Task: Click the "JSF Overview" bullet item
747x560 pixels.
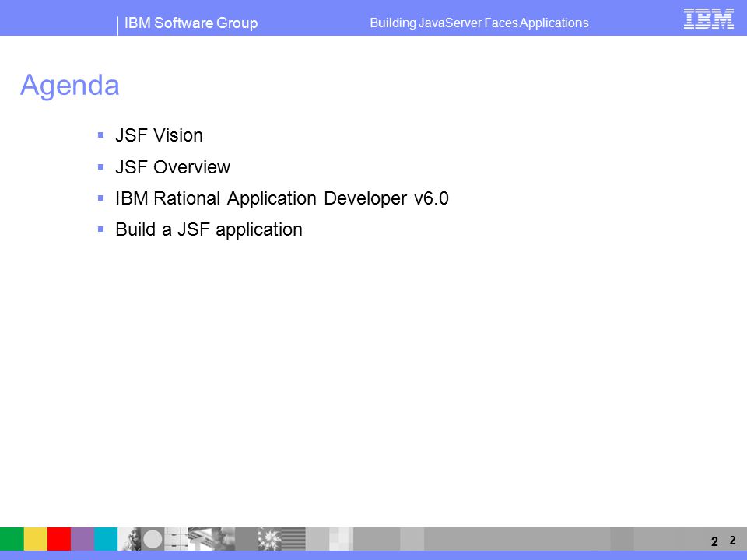Action: pos(173,167)
